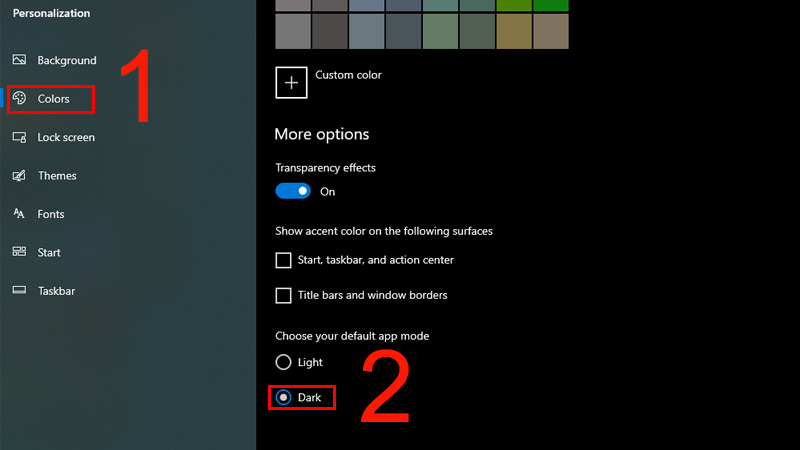Viewport: 800px width, 450px height.
Task: Turn off Transparency effects switch
Action: point(293,191)
